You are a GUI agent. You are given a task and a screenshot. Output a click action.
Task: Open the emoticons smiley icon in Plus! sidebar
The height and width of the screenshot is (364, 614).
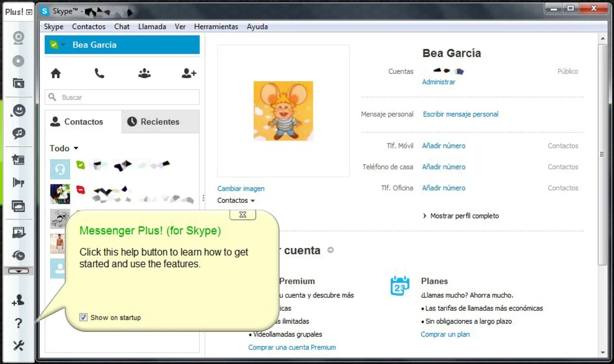[x=18, y=111]
